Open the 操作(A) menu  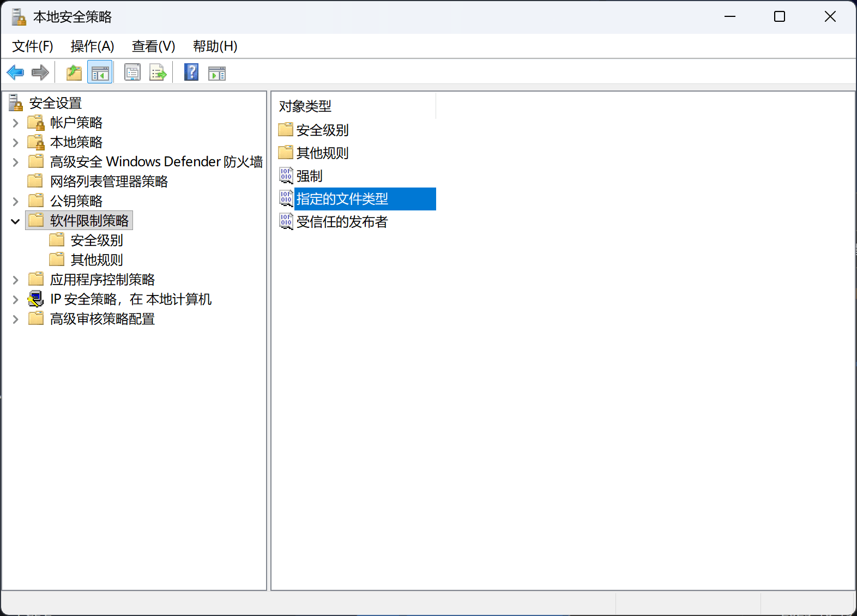92,46
